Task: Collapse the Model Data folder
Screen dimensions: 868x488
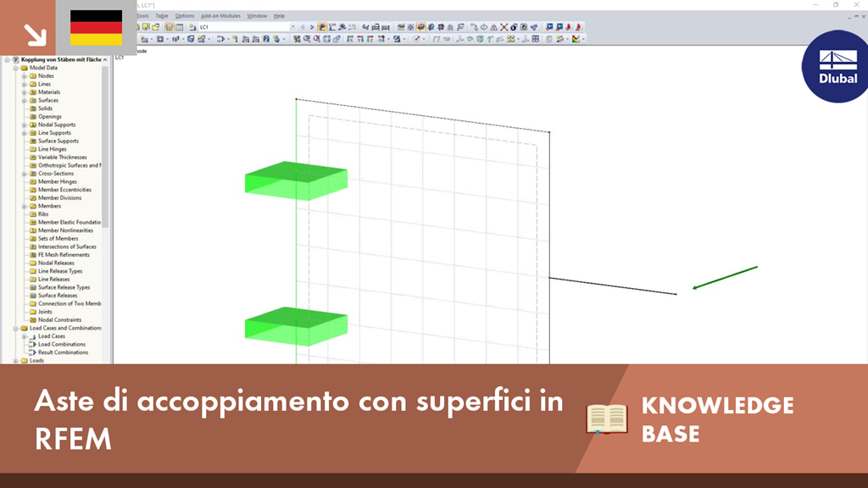Action: tap(16, 68)
